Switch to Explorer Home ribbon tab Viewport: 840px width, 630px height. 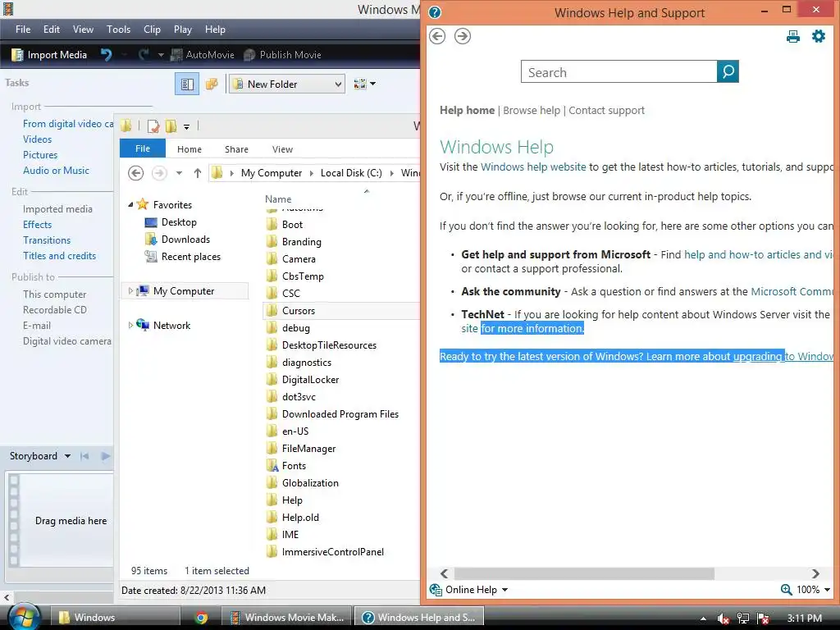[189, 149]
